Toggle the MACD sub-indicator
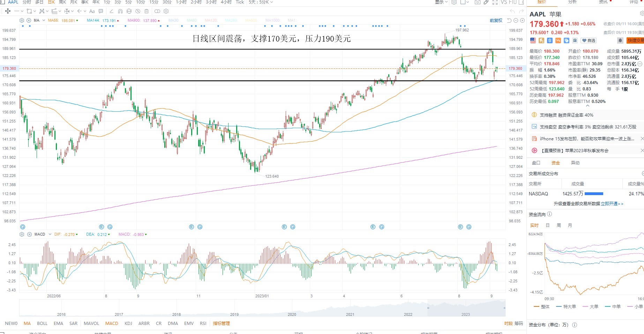The width and height of the screenshot is (644, 334). point(112,324)
